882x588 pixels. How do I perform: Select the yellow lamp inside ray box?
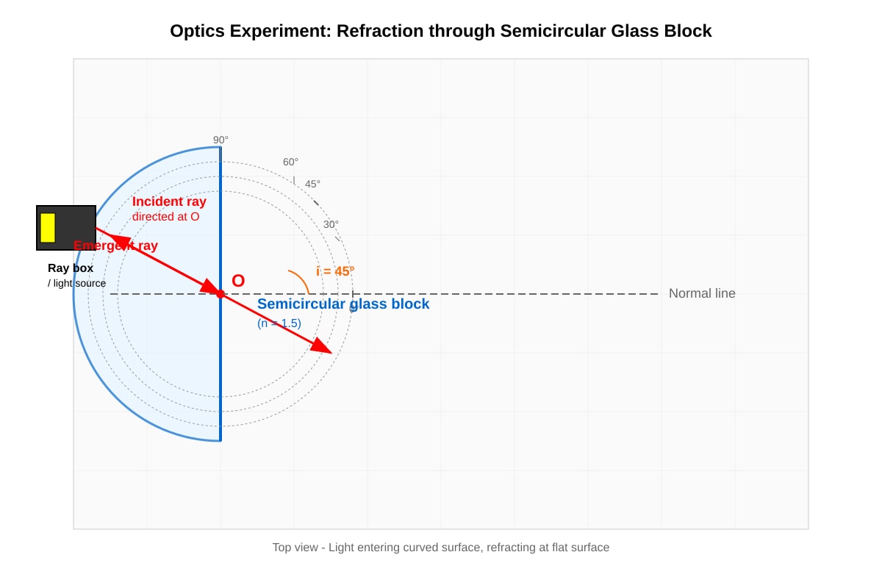click(48, 228)
